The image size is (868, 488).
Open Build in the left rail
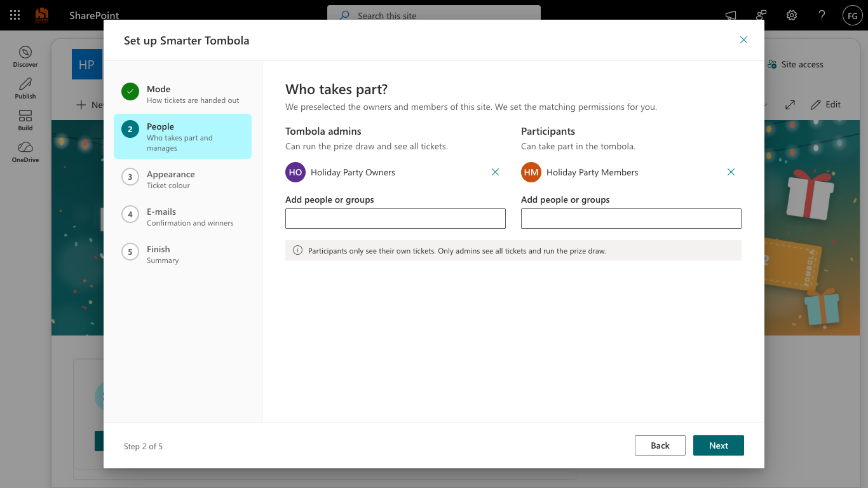pos(25,120)
